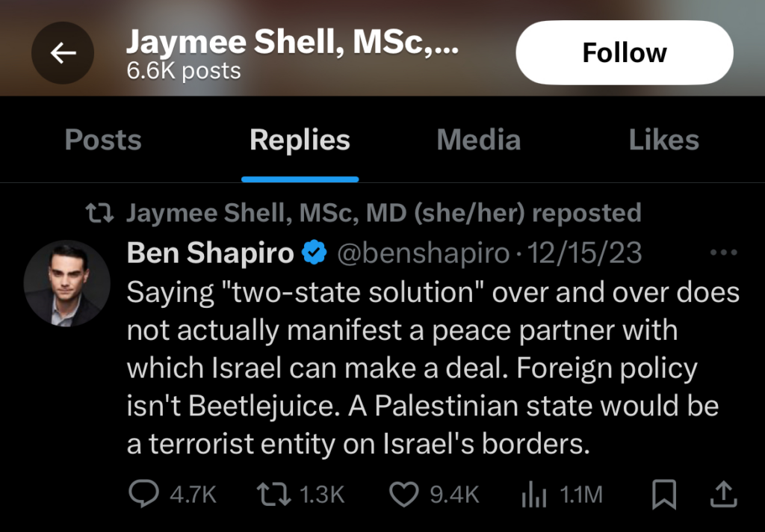Click Ben Shapiro's verified badge
Image resolution: width=765 pixels, height=532 pixels.
pos(315,253)
